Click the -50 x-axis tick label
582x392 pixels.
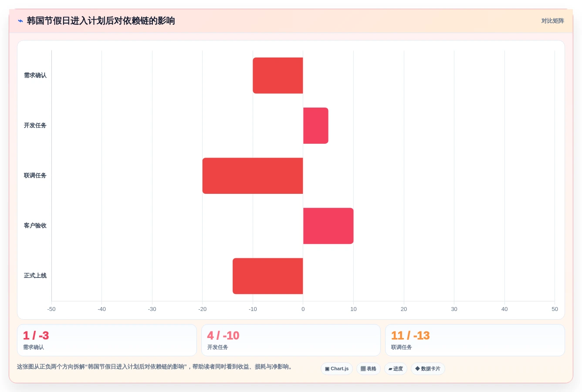tap(51, 309)
